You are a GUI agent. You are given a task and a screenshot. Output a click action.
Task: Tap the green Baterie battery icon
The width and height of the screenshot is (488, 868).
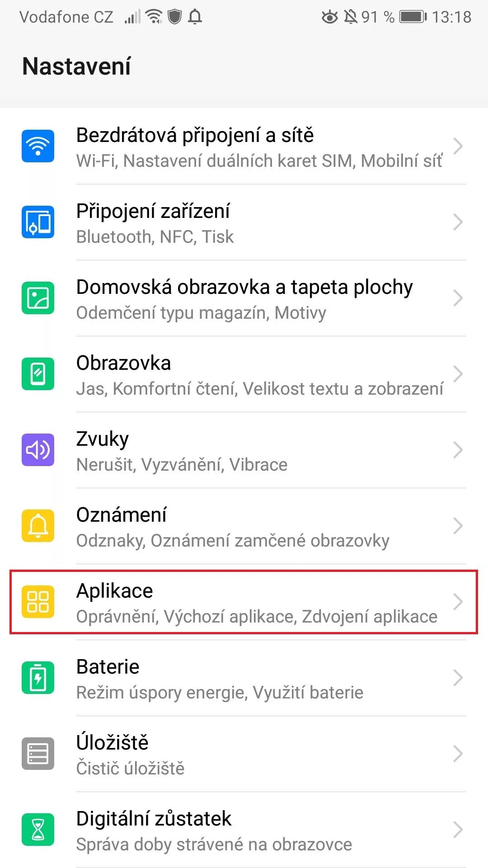[38, 678]
